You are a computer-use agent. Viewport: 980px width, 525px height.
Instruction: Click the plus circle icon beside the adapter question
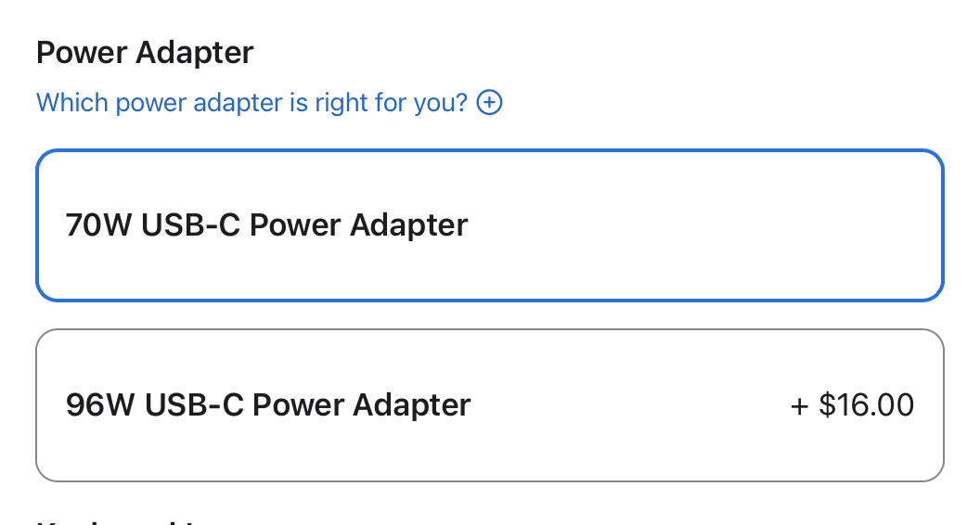[489, 102]
